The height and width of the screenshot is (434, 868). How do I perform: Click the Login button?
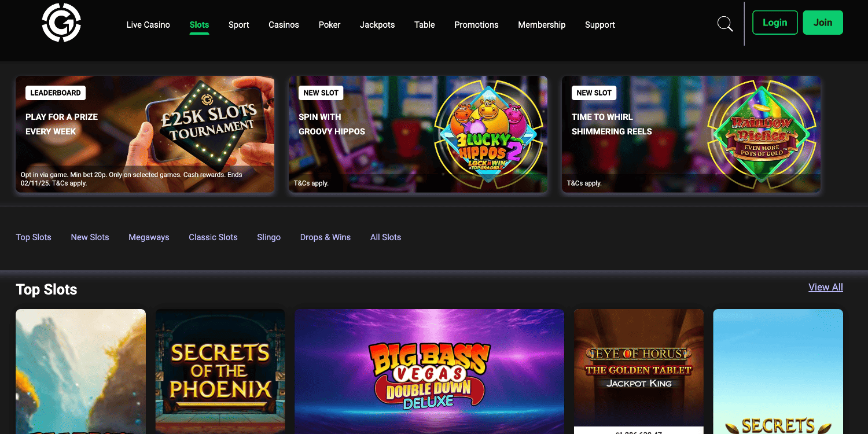pos(775,23)
